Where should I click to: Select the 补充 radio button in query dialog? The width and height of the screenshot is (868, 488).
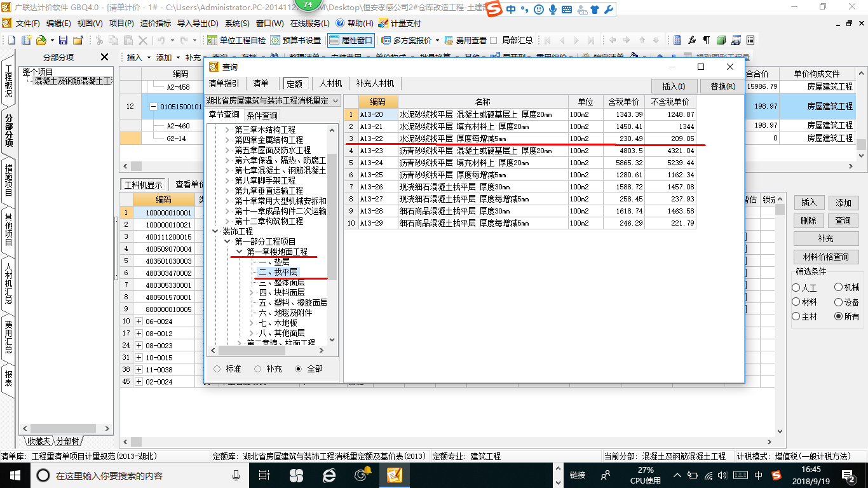[258, 369]
